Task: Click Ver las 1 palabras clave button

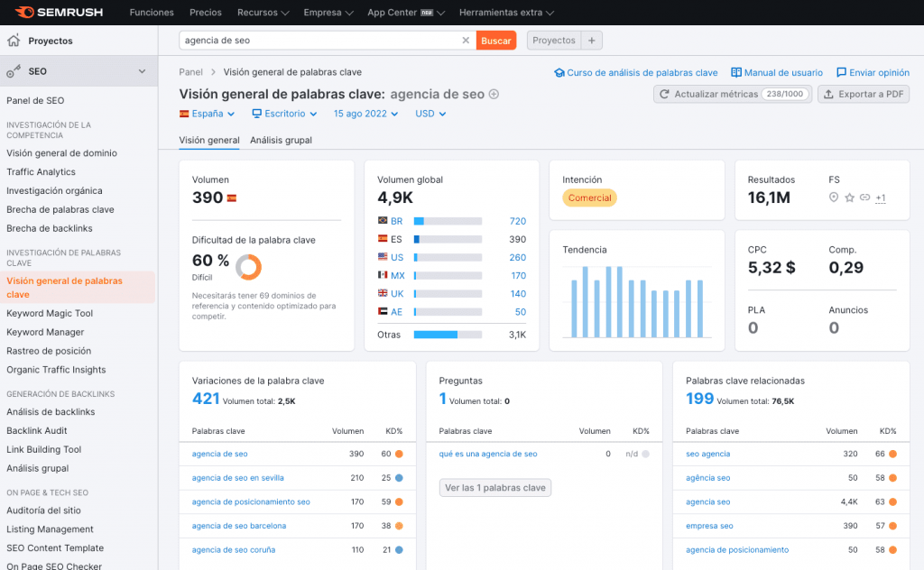Action: pyautogui.click(x=495, y=488)
